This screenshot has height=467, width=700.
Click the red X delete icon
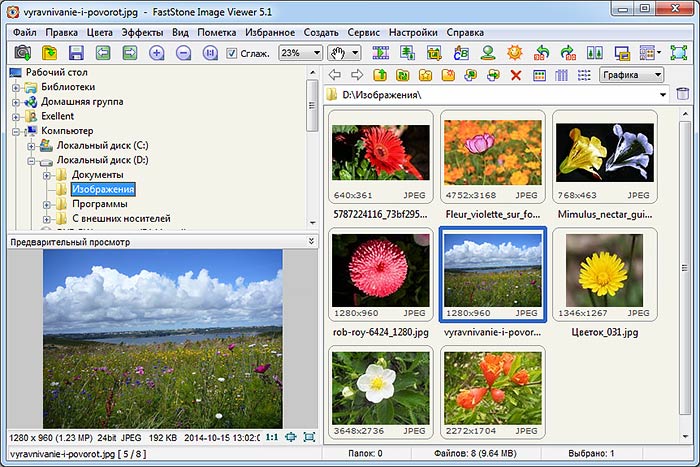(516, 75)
